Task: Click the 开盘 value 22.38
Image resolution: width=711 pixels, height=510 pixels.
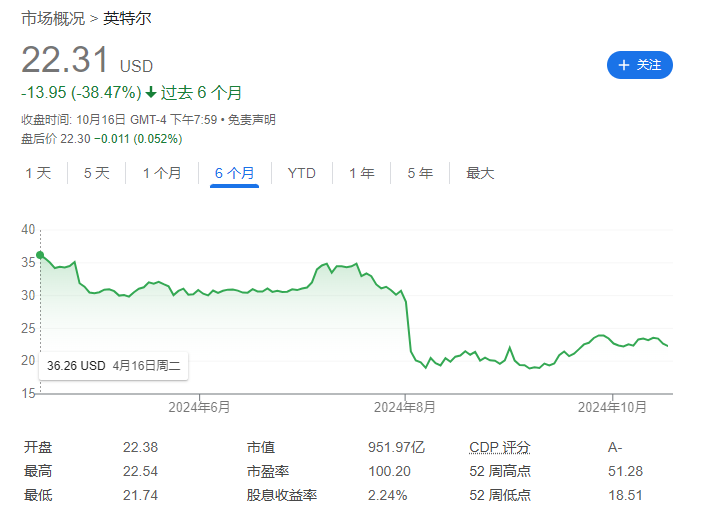Action: coord(141,447)
